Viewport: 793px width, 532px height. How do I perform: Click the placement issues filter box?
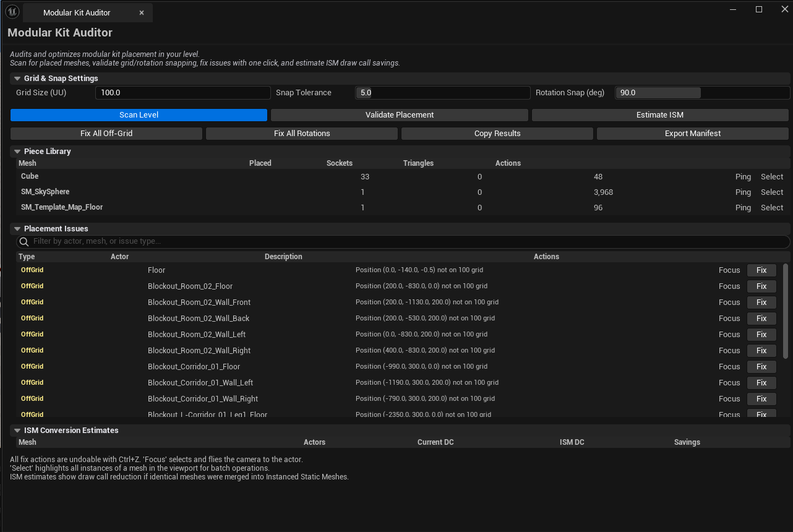click(403, 241)
